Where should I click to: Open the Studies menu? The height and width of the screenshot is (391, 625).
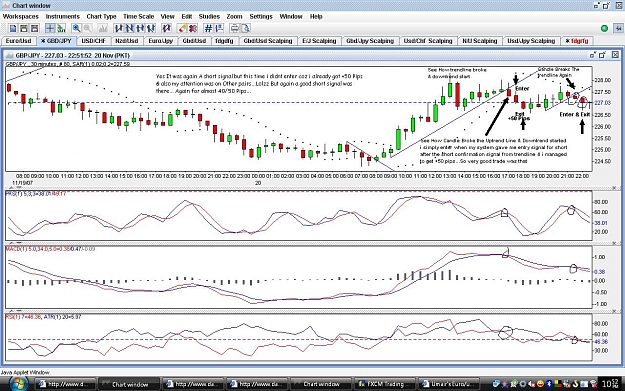point(209,16)
